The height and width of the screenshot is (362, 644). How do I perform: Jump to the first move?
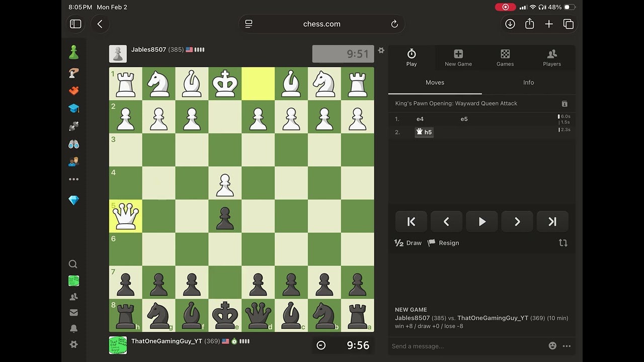pyautogui.click(x=411, y=222)
